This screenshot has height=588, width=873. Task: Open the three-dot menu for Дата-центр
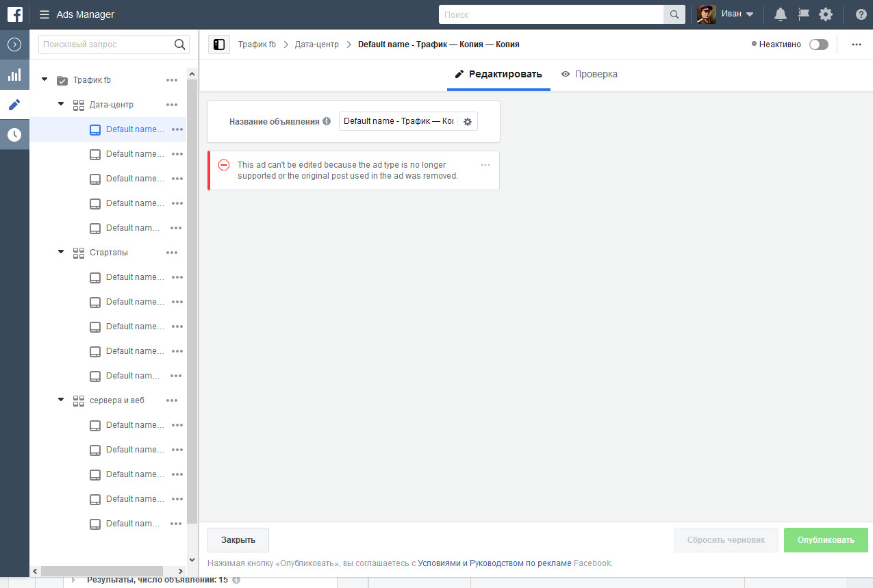172,105
